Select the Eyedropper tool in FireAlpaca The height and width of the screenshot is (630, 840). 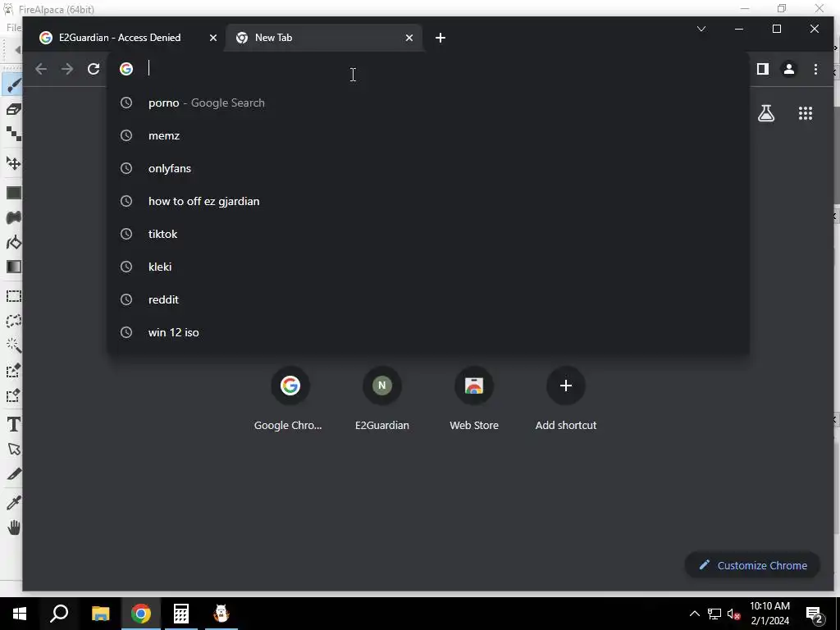pos(13,503)
